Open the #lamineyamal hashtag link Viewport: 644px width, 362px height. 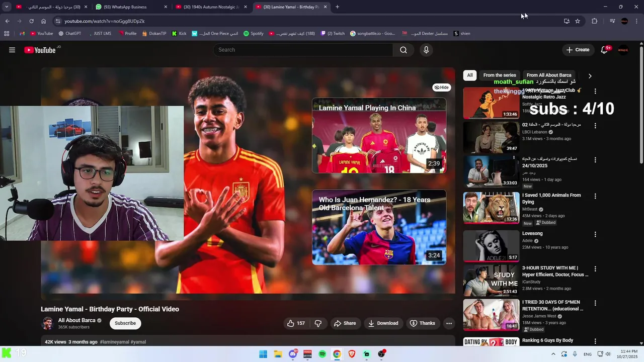(114, 342)
